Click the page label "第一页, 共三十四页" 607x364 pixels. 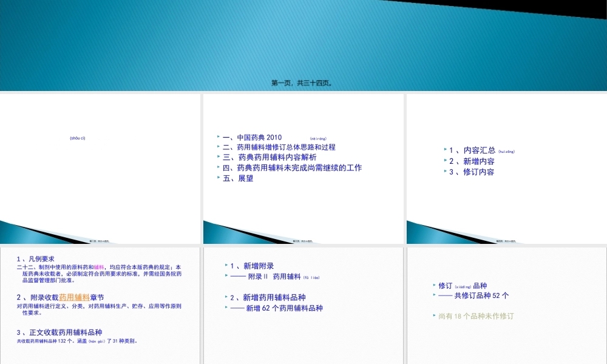pyautogui.click(x=302, y=84)
